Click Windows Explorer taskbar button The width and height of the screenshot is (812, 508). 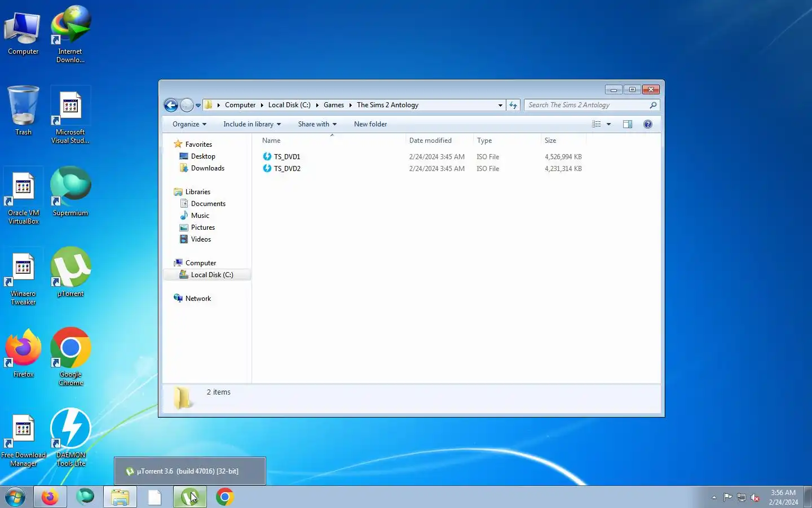coord(120,497)
